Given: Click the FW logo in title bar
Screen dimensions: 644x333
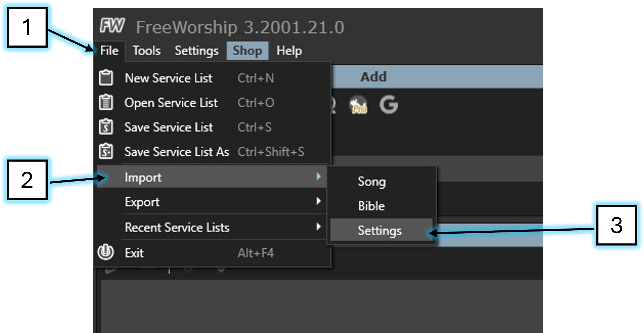Looking at the screenshot, I should pos(112,26).
